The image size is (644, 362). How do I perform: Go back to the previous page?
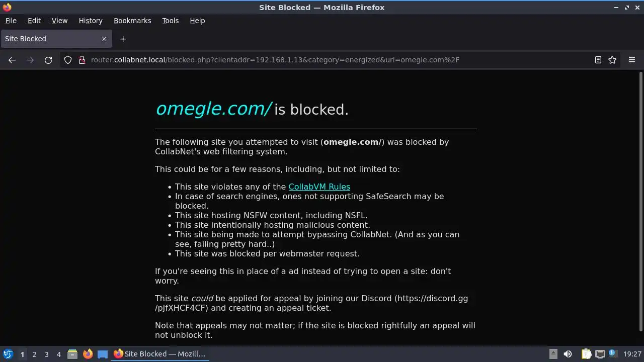pos(12,60)
